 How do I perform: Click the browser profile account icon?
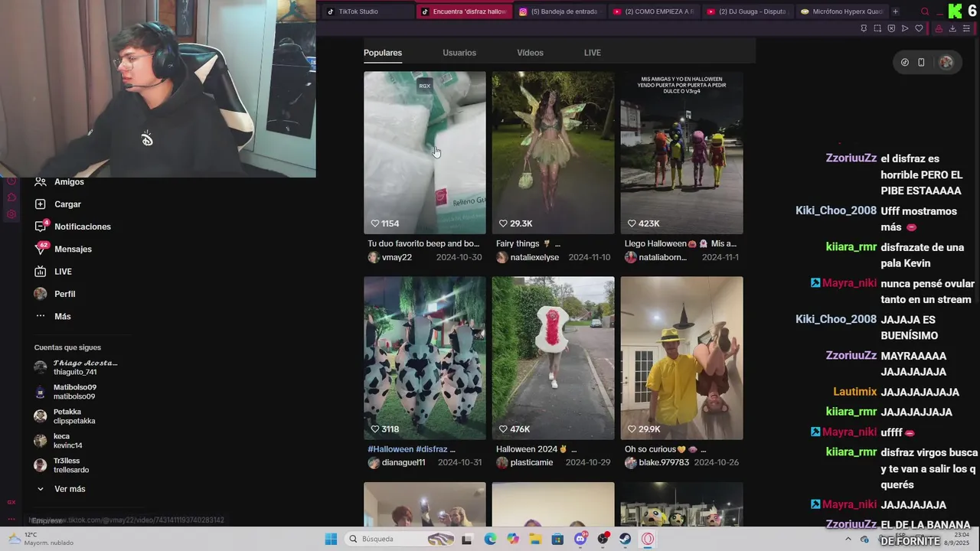point(939,28)
